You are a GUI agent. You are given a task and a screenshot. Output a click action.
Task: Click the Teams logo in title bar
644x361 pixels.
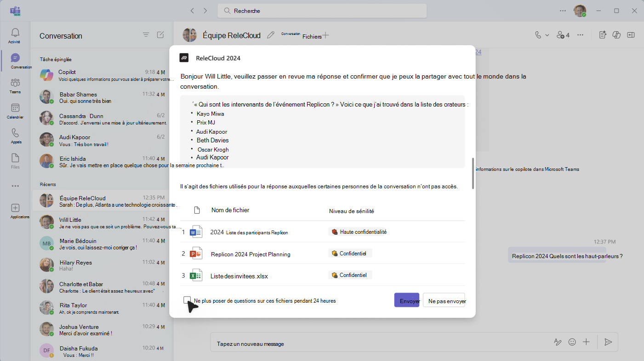click(x=15, y=11)
